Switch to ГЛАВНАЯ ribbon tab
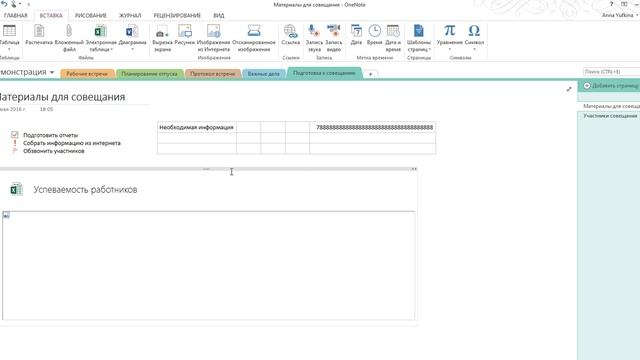640x360 pixels. [16, 16]
